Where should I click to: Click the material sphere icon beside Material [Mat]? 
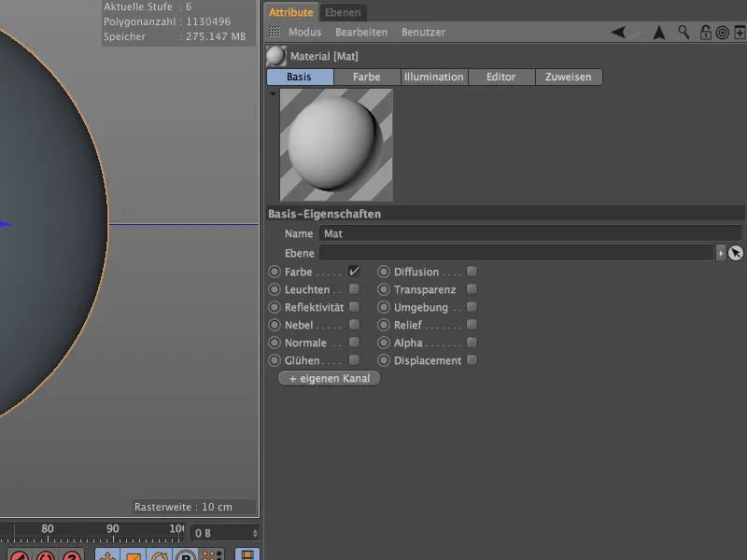click(276, 56)
